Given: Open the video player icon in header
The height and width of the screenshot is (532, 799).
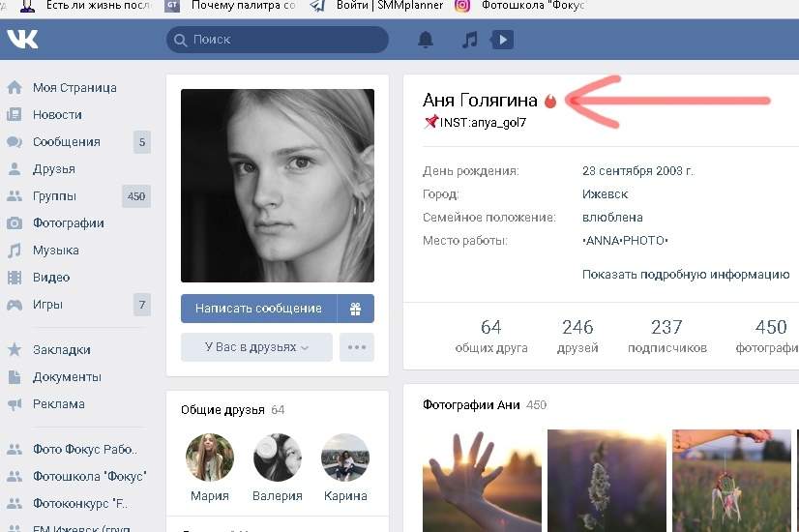Looking at the screenshot, I should pos(502,40).
